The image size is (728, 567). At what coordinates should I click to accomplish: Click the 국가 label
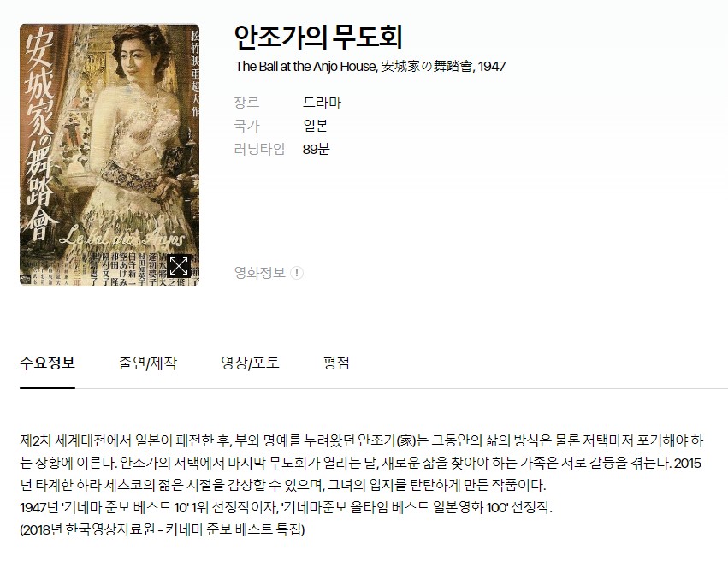click(246, 126)
